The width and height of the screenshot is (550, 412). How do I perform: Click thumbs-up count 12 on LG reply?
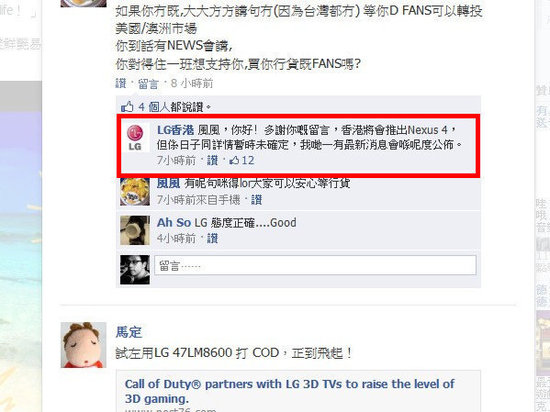pos(241,161)
